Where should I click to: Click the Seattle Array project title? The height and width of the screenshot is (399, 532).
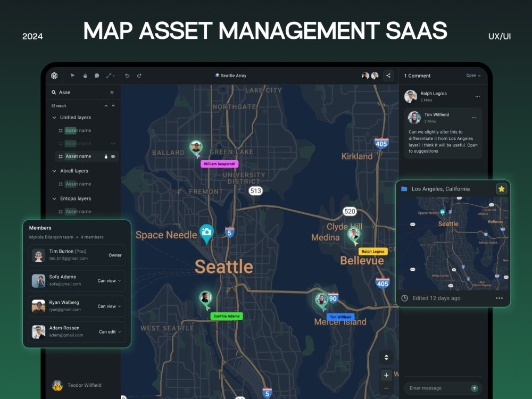[231, 76]
